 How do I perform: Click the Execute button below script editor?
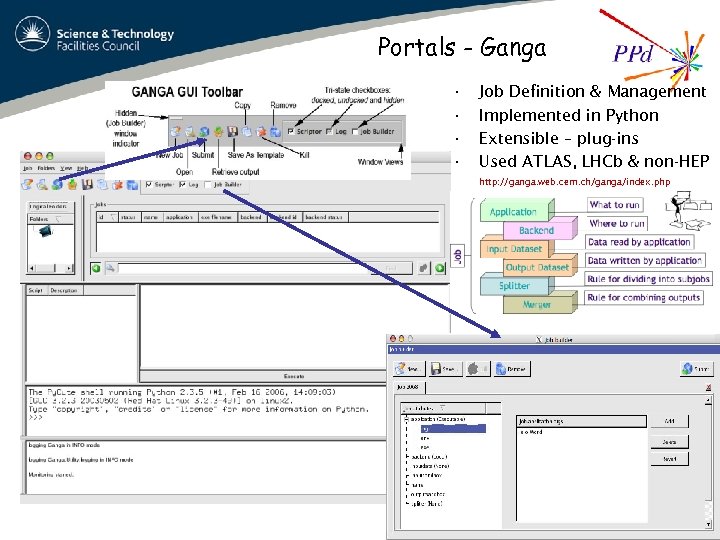coord(294,377)
